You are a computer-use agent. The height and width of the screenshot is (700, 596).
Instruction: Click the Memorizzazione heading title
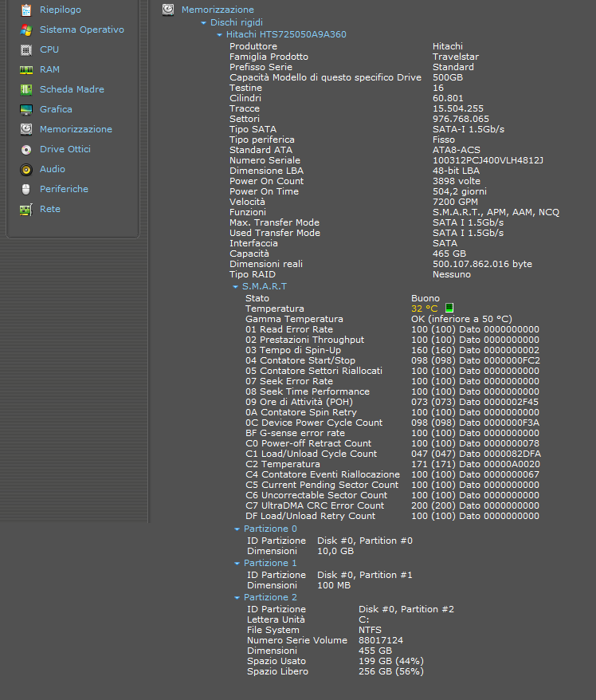218,10
